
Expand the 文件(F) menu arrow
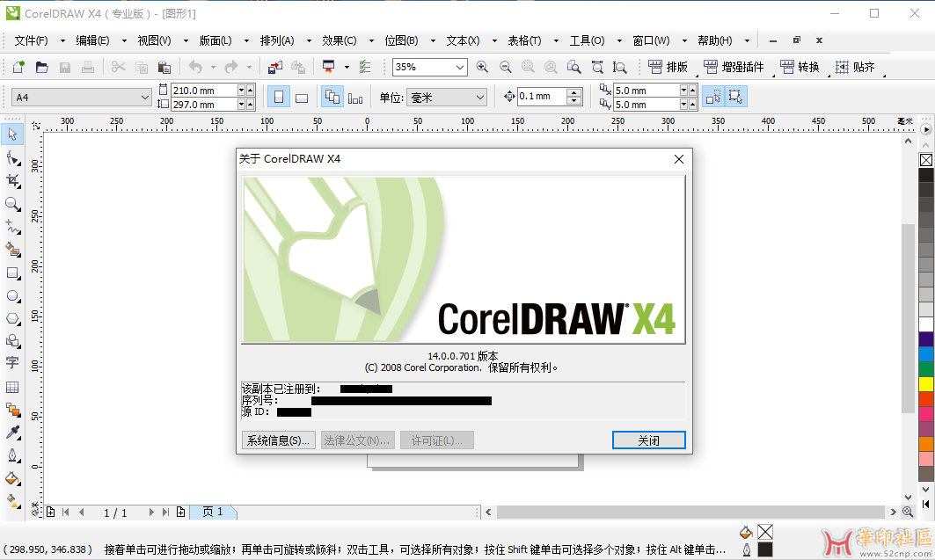click(x=62, y=40)
